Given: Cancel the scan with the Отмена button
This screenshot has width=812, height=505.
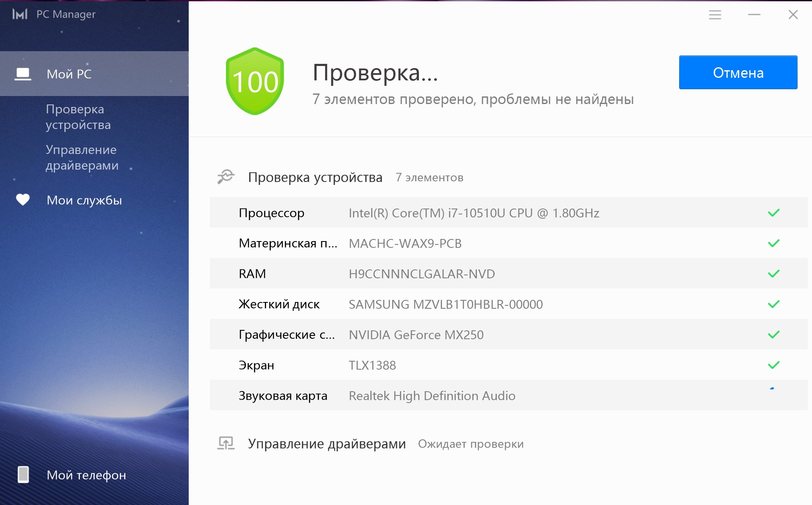Looking at the screenshot, I should 738,72.
